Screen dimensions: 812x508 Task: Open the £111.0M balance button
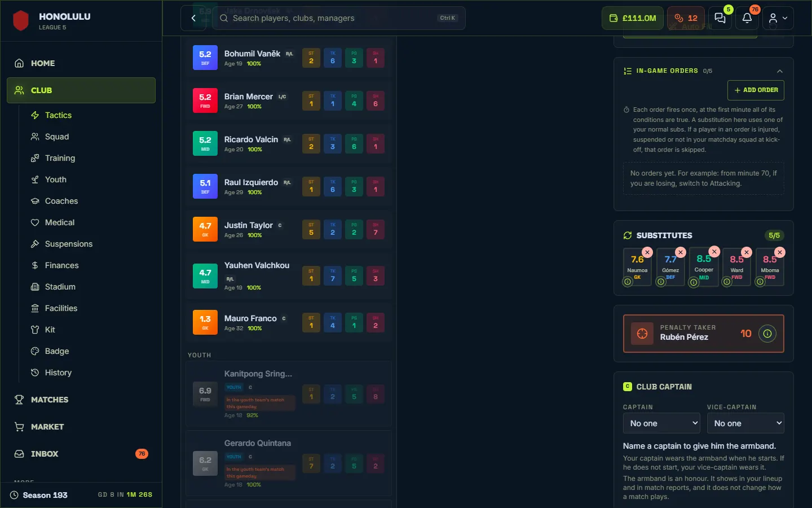point(633,18)
